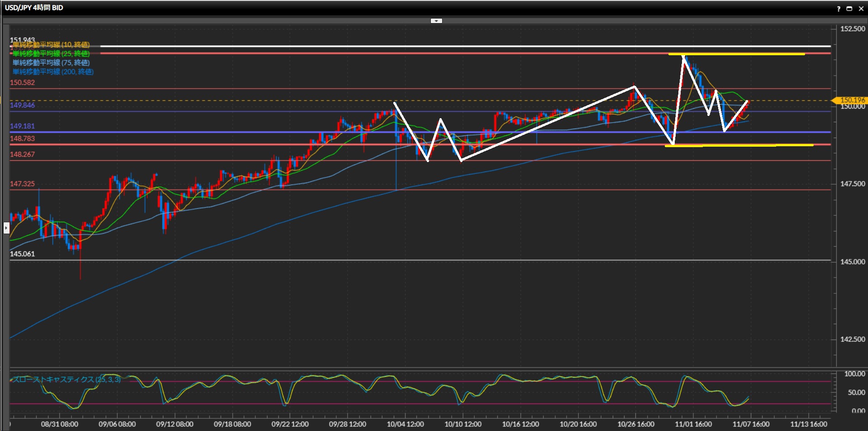Click the 148.783 red support line label

coord(22,139)
